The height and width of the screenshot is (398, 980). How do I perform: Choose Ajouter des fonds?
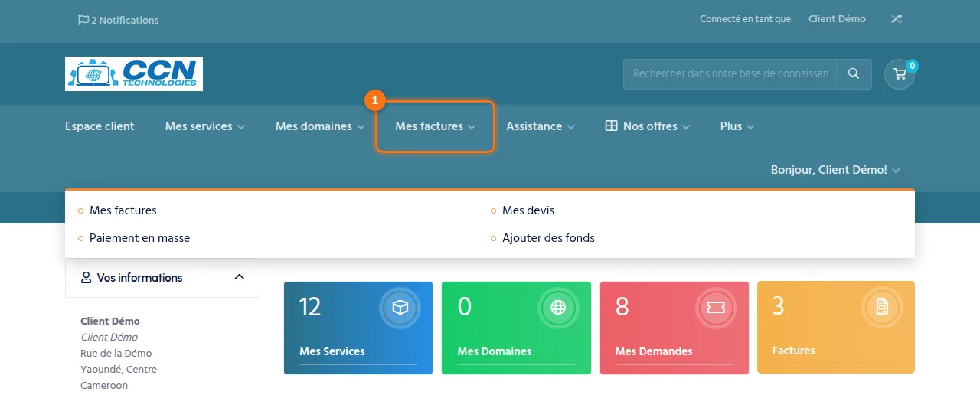coord(548,238)
